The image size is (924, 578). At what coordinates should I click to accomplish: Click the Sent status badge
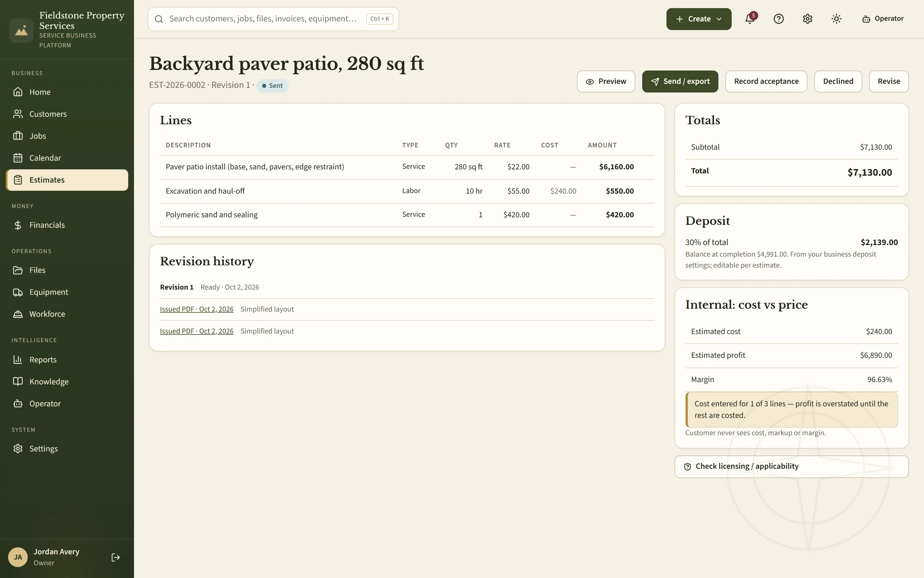273,86
